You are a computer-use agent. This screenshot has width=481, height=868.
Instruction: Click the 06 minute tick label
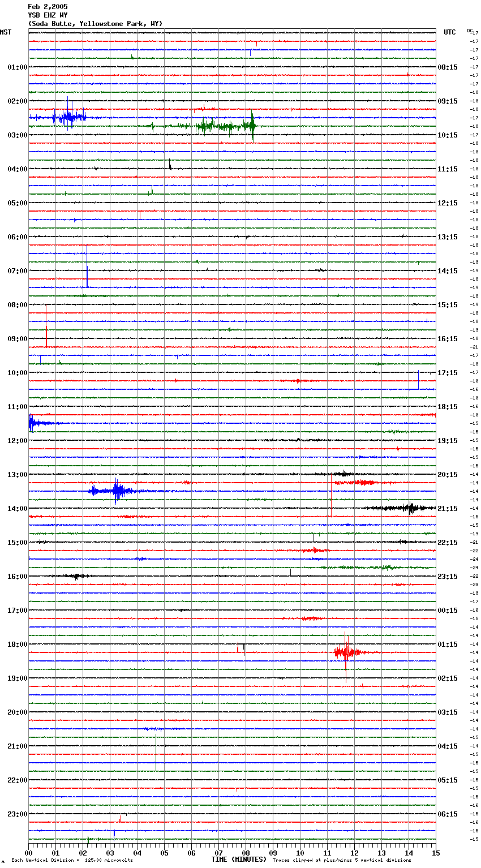coord(192,852)
